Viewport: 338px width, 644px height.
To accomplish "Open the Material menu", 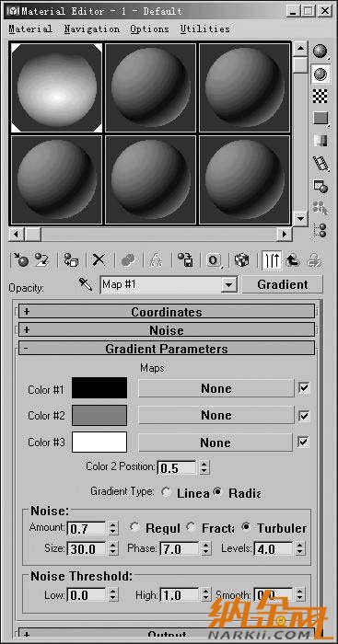I will (30, 29).
